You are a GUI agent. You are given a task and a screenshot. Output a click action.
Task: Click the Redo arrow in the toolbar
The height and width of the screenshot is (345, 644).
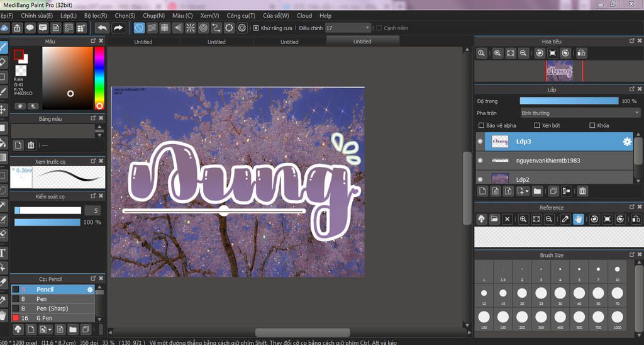118,28
